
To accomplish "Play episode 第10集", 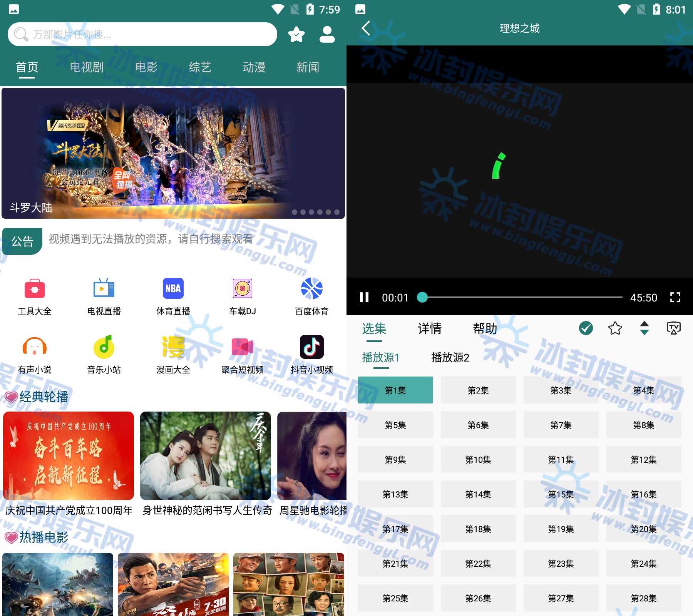I will click(x=478, y=459).
